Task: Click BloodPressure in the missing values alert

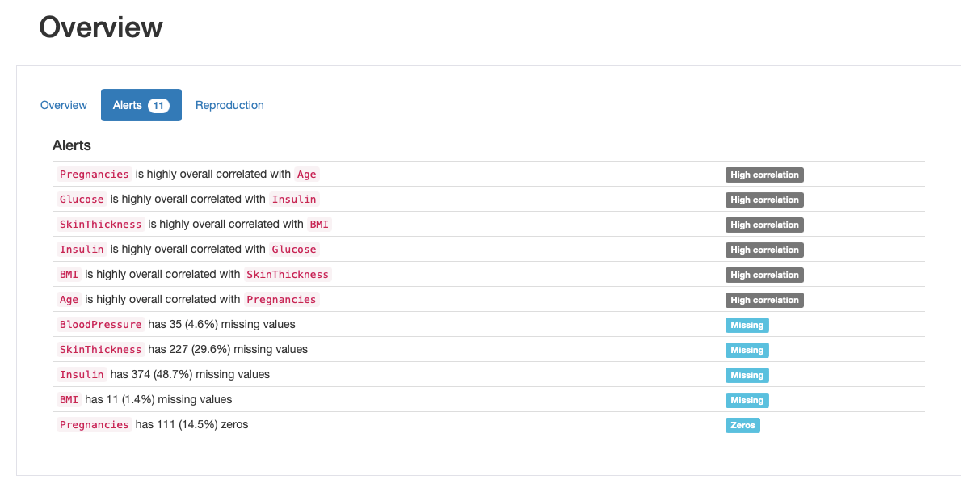Action: coord(101,325)
